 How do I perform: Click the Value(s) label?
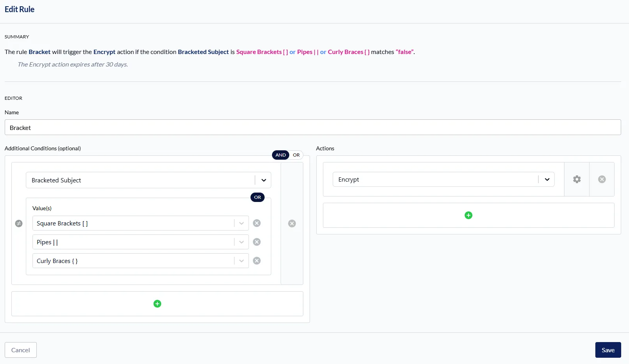[x=42, y=208]
